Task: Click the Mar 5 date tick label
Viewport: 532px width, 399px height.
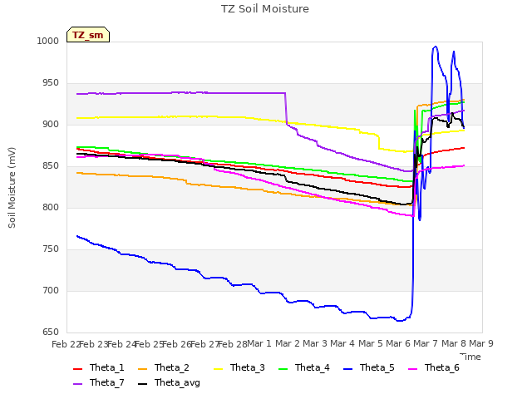Action: [x=371, y=343]
